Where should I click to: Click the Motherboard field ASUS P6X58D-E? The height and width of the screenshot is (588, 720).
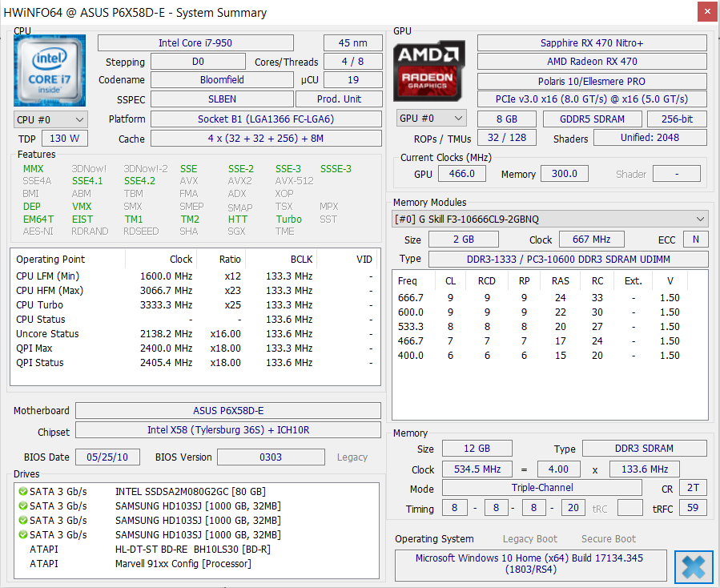coord(228,411)
